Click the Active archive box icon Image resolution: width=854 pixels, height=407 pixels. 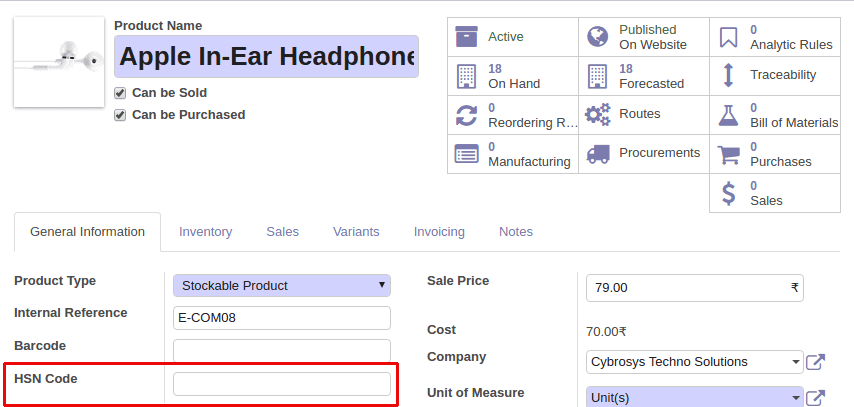point(466,37)
